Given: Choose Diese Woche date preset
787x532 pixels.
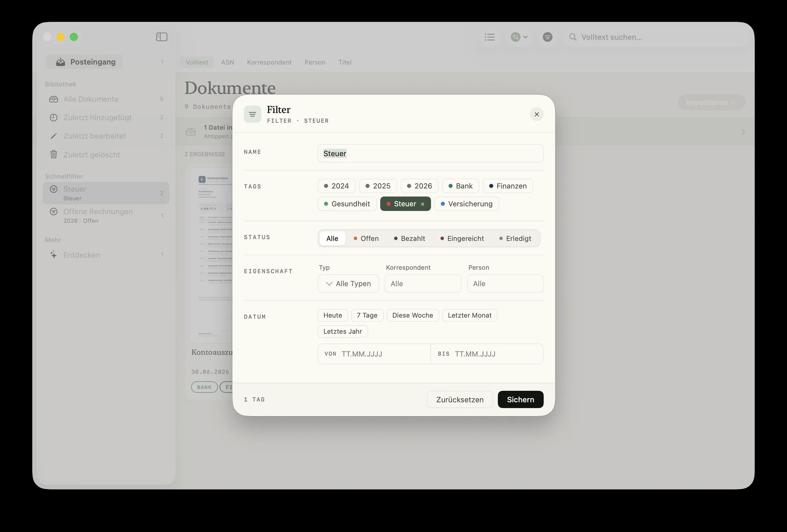Looking at the screenshot, I should point(413,315).
